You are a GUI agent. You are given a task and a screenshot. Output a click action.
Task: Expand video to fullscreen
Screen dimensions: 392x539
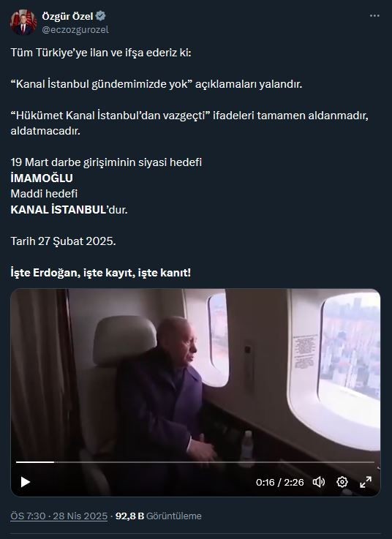click(x=366, y=482)
